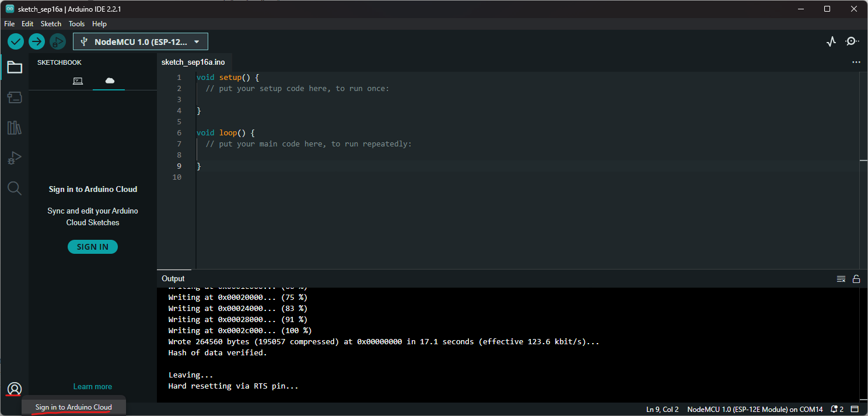The image size is (868, 416).
Task: Click the void setup() code line
Action: (228, 77)
